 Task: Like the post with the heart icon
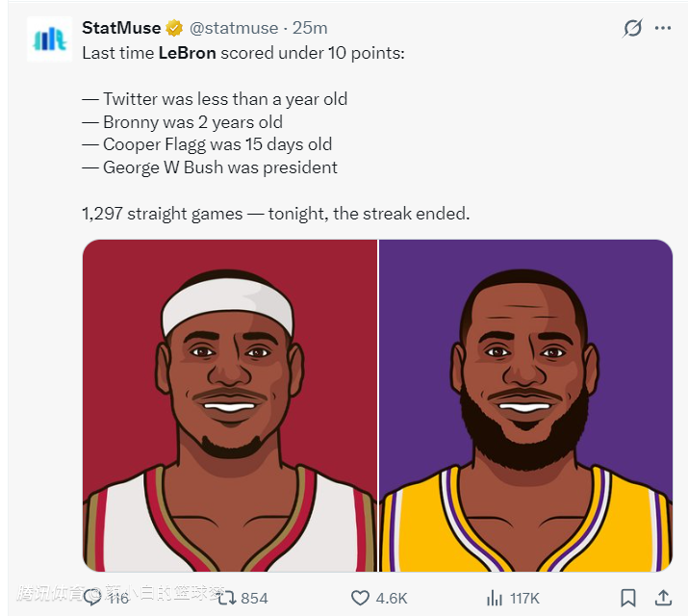[360, 598]
